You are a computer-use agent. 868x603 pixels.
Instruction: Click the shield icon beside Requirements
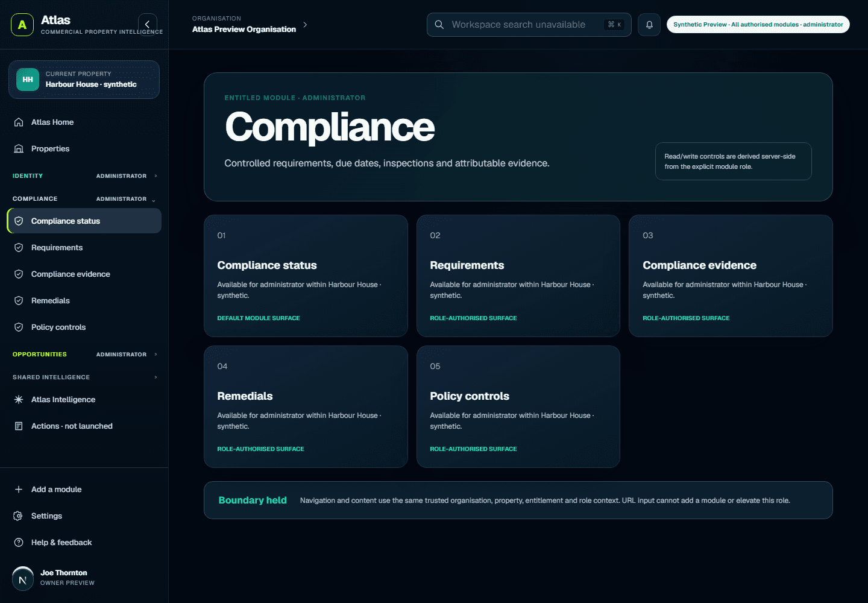[19, 248]
